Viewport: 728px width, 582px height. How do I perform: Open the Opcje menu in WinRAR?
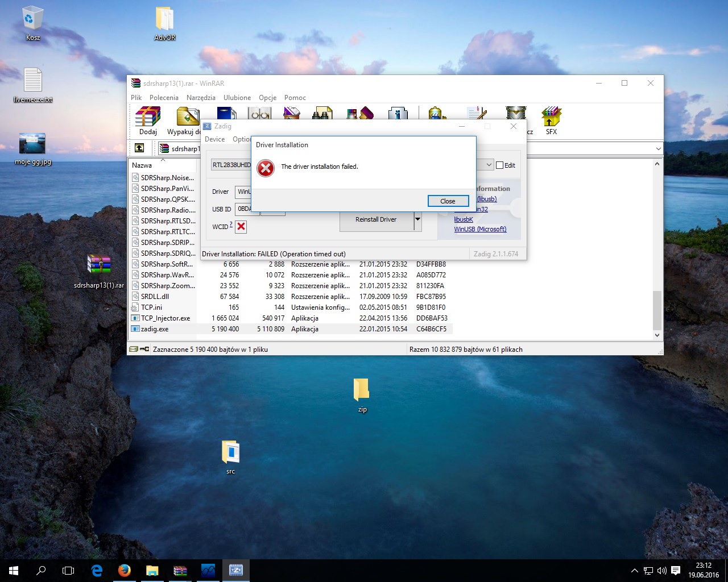click(x=267, y=98)
